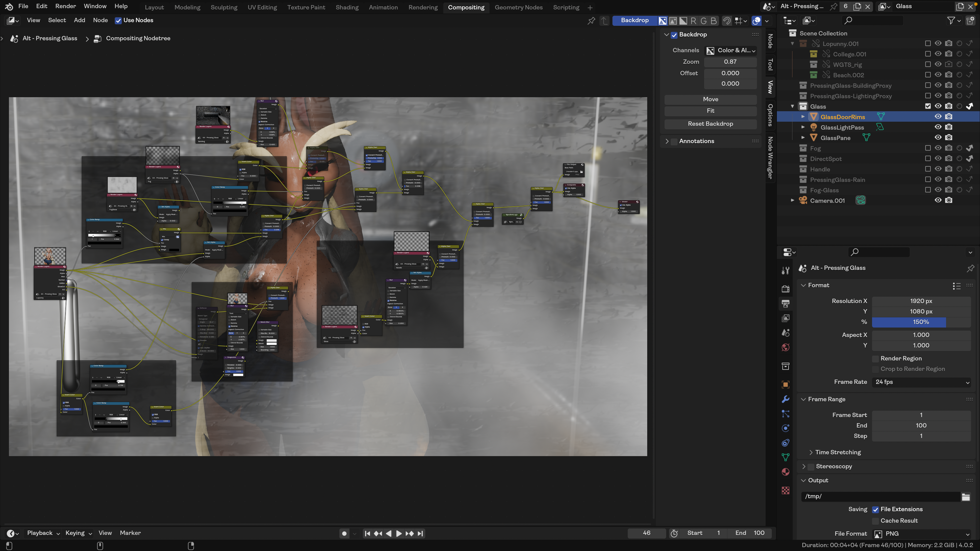Click the Reset Backdrop button

click(710, 123)
